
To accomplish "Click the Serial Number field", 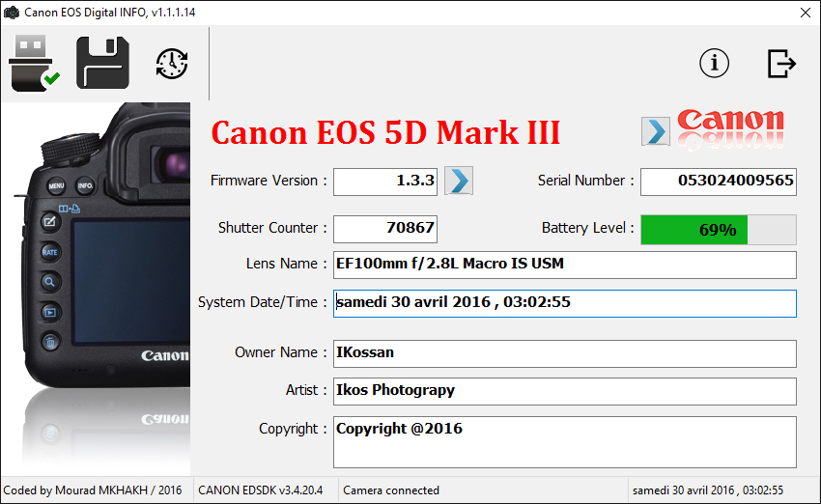I will (x=719, y=182).
